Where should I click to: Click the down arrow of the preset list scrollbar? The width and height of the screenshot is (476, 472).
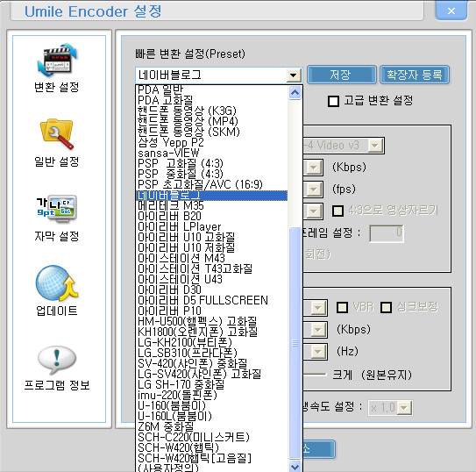click(295, 466)
